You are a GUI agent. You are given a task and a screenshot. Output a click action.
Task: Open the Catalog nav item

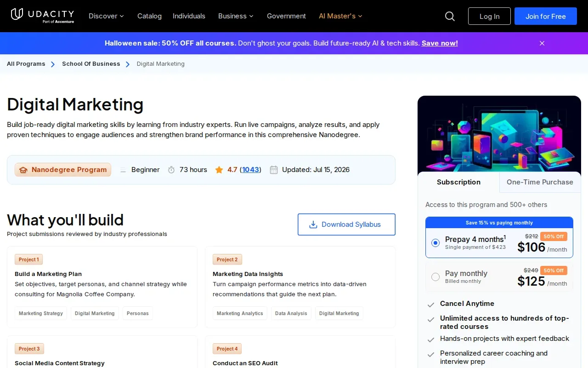(x=149, y=16)
